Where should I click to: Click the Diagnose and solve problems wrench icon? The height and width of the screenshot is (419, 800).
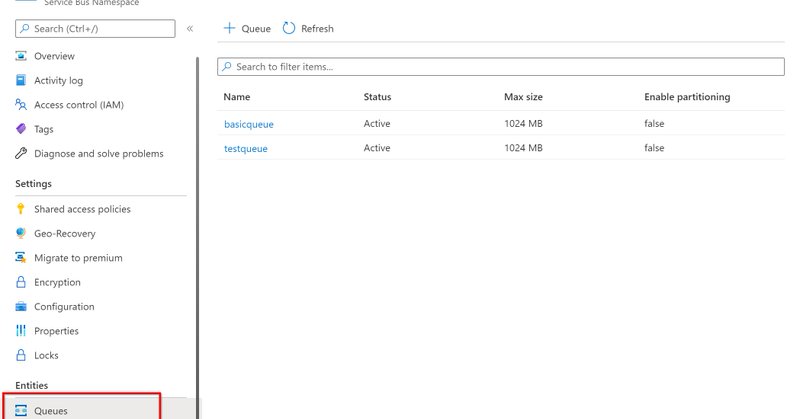21,153
